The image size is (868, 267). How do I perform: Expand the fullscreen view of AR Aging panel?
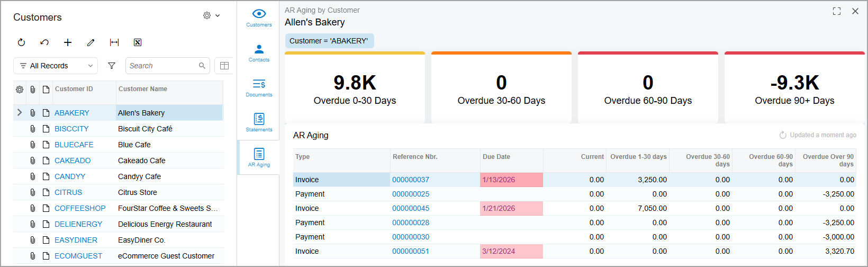coord(837,11)
